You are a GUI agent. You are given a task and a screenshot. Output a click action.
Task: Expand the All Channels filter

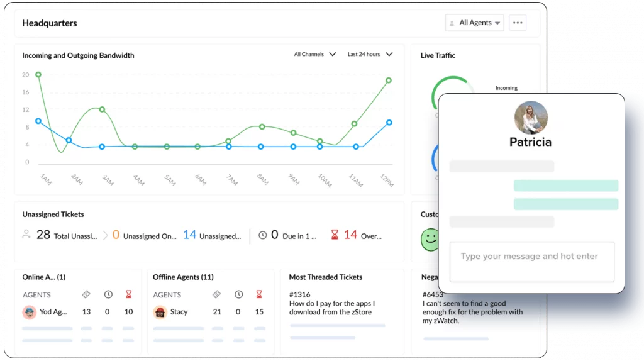tap(315, 55)
